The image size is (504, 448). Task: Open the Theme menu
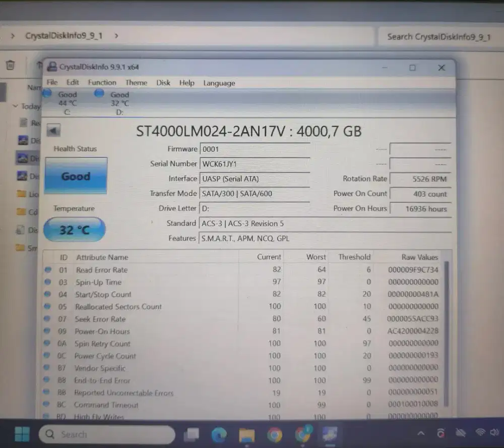(x=136, y=83)
